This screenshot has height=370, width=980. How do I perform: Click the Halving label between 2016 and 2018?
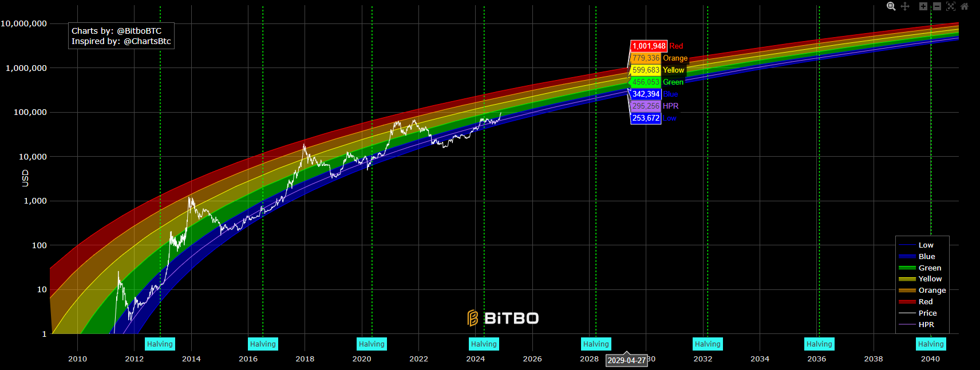coord(263,344)
